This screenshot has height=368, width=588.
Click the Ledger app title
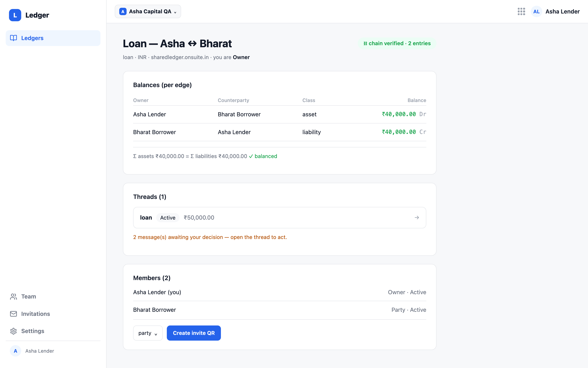tap(37, 15)
